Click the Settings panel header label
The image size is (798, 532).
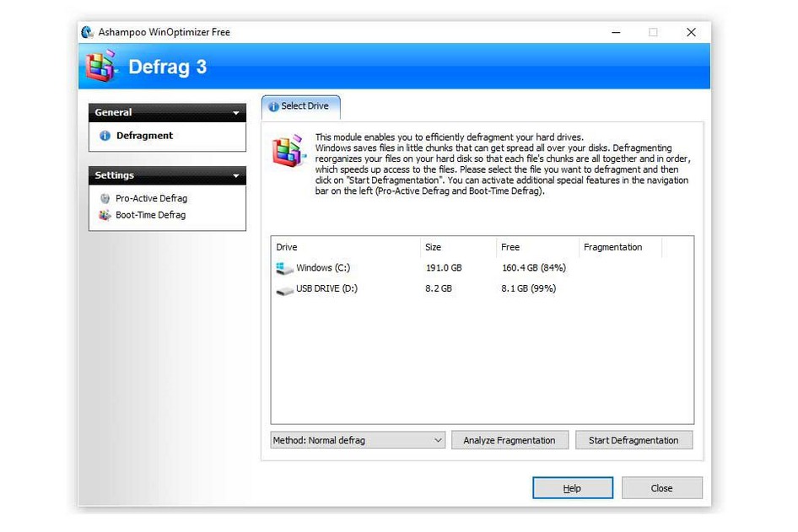coord(115,175)
